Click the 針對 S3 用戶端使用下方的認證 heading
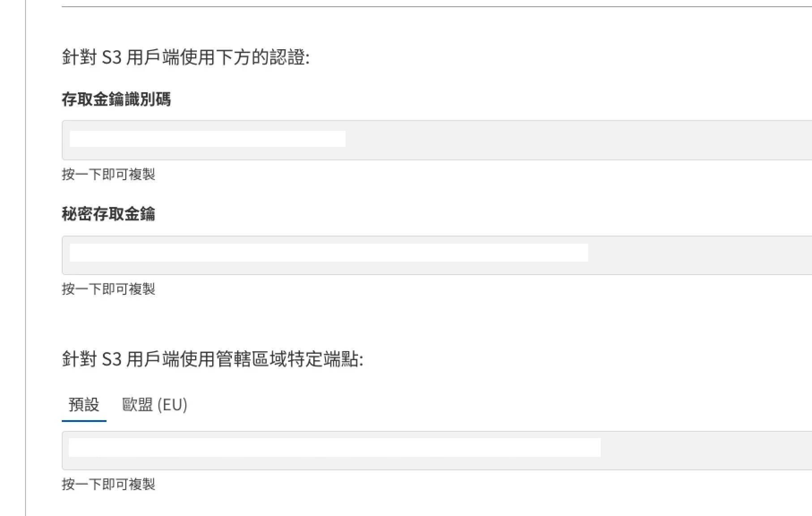The image size is (812, 516). pos(185,58)
